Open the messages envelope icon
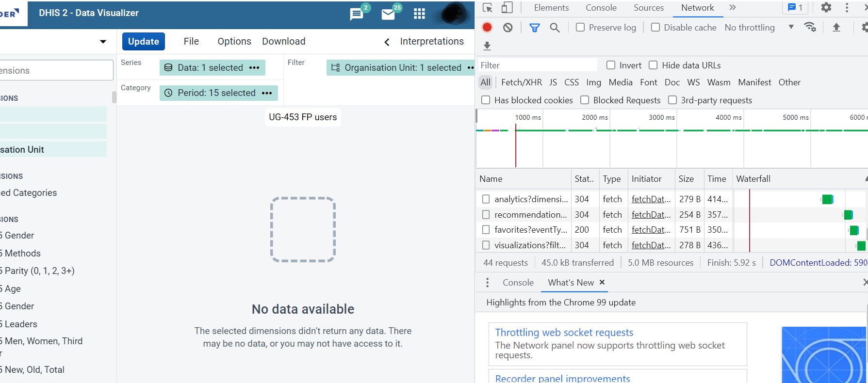This screenshot has height=383, width=868. click(x=388, y=15)
